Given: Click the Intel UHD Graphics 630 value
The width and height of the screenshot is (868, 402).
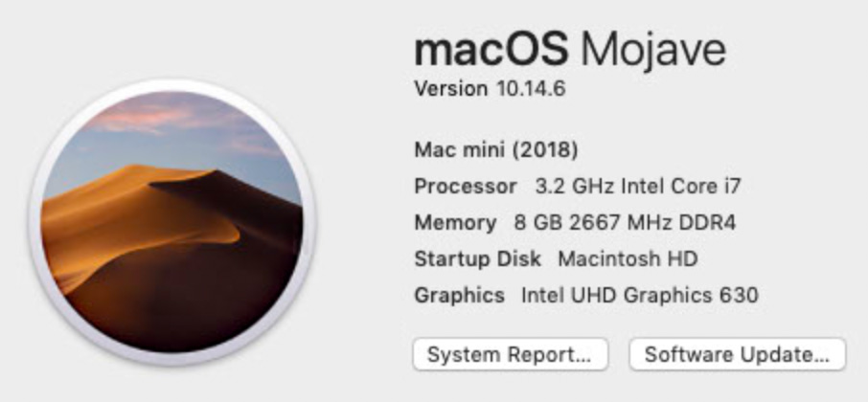Looking at the screenshot, I should pyautogui.click(x=640, y=296).
